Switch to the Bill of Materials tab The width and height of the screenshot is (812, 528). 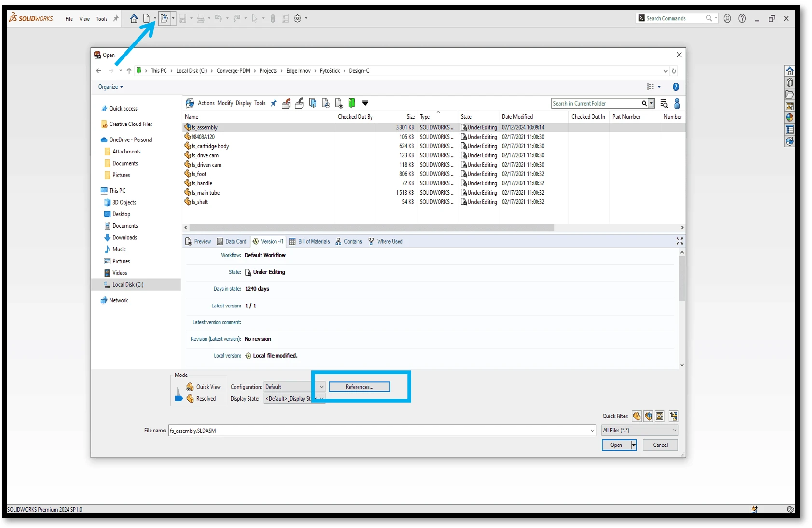point(309,241)
